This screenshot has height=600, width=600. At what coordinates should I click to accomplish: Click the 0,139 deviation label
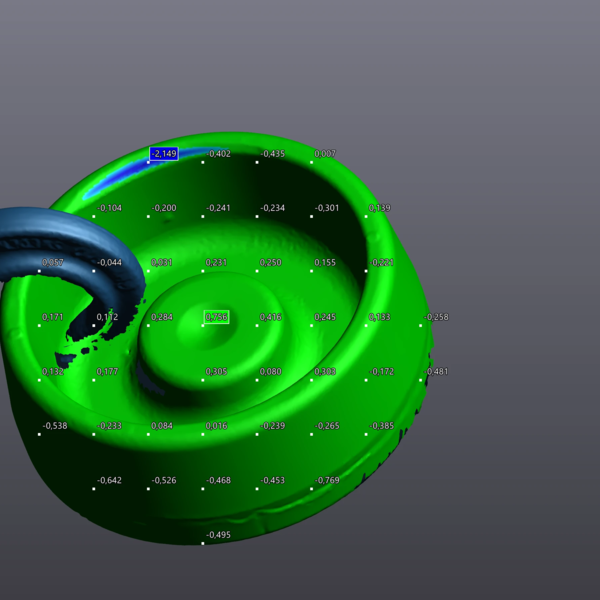[380, 208]
